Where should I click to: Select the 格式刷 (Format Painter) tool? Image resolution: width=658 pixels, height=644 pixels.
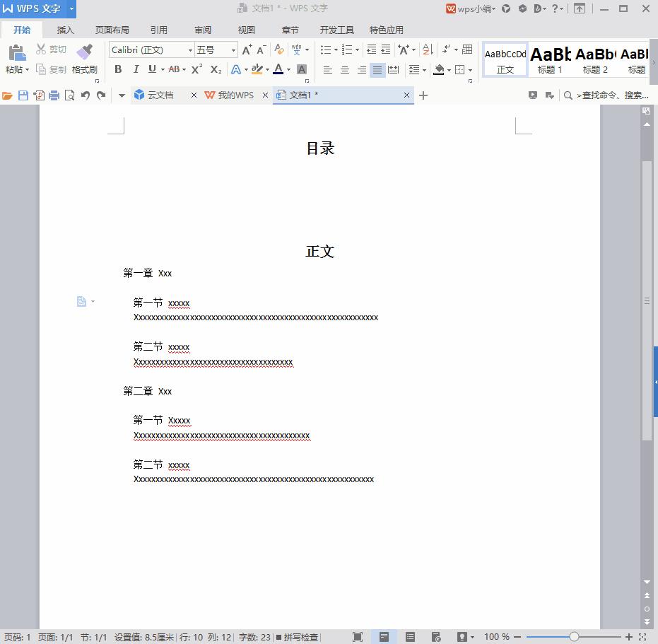point(84,60)
